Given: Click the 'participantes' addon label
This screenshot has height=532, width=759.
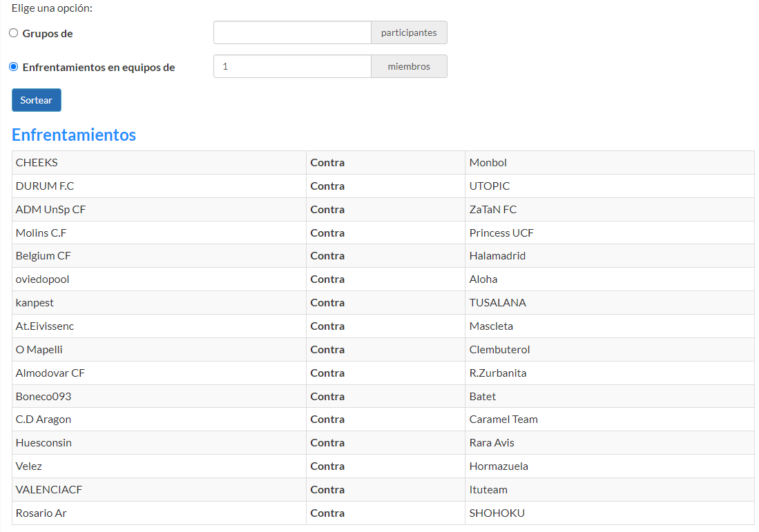Looking at the screenshot, I should (409, 32).
